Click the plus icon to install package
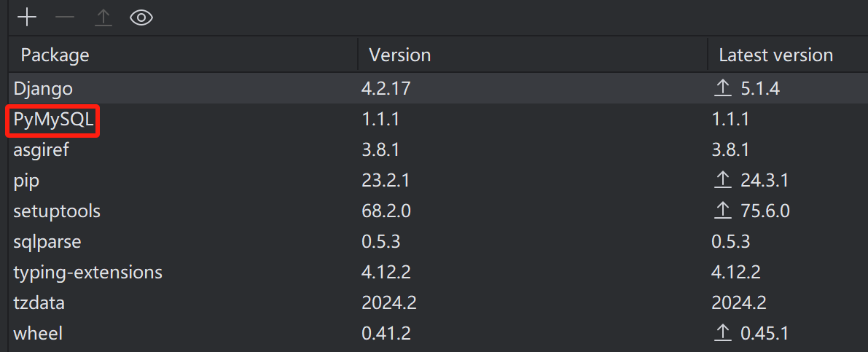Viewport: 868px width, 352px height. pos(27,17)
